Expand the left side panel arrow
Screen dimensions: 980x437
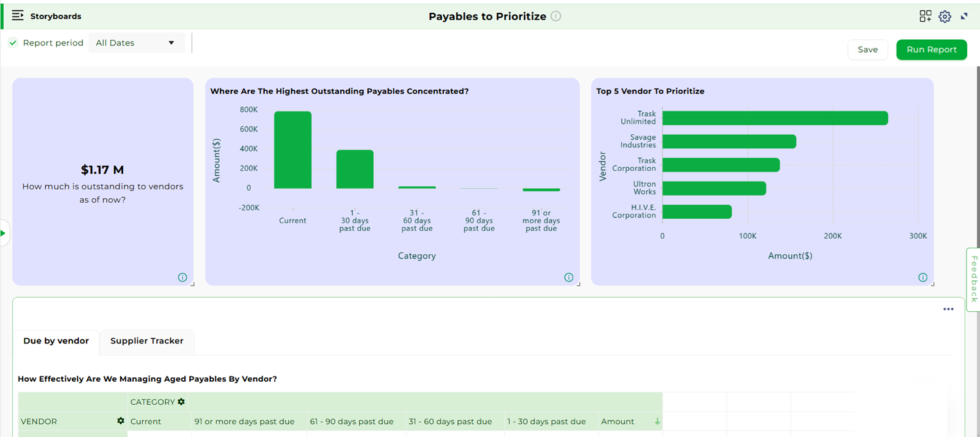tap(3, 233)
